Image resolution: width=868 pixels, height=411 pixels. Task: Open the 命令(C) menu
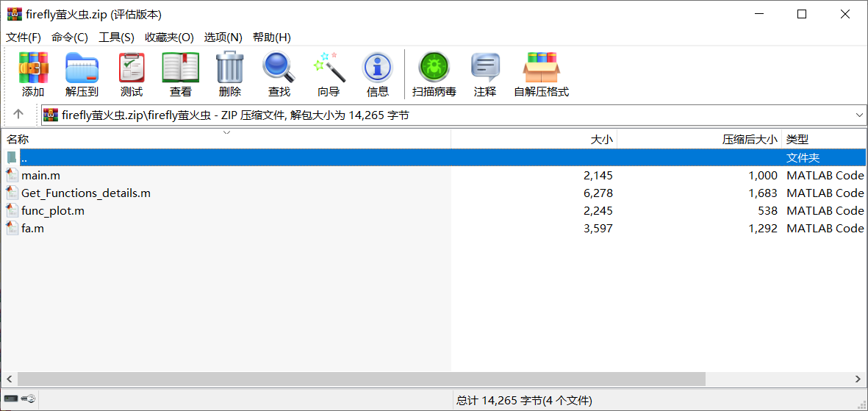(70, 37)
